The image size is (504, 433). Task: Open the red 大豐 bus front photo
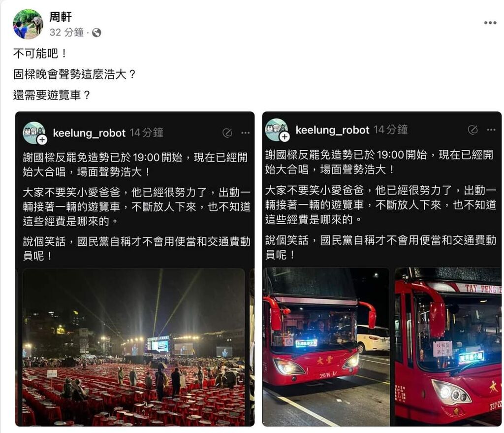coord(326,347)
